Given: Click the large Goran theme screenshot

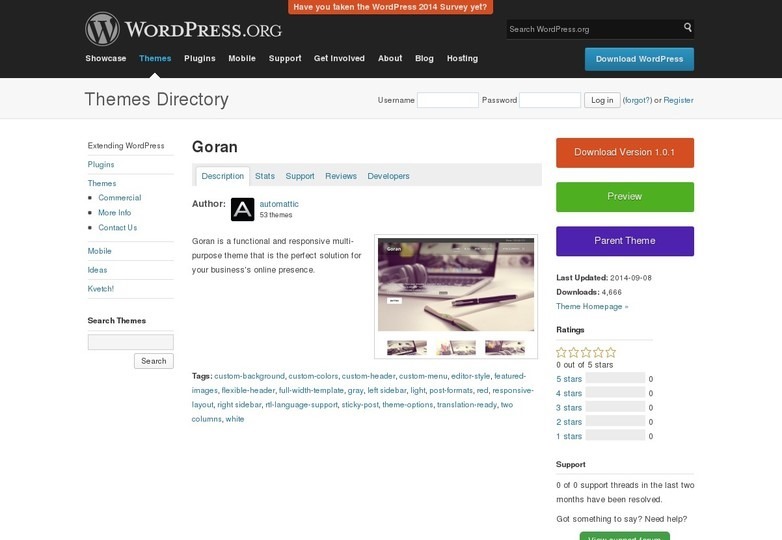Looking at the screenshot, I should 456,284.
